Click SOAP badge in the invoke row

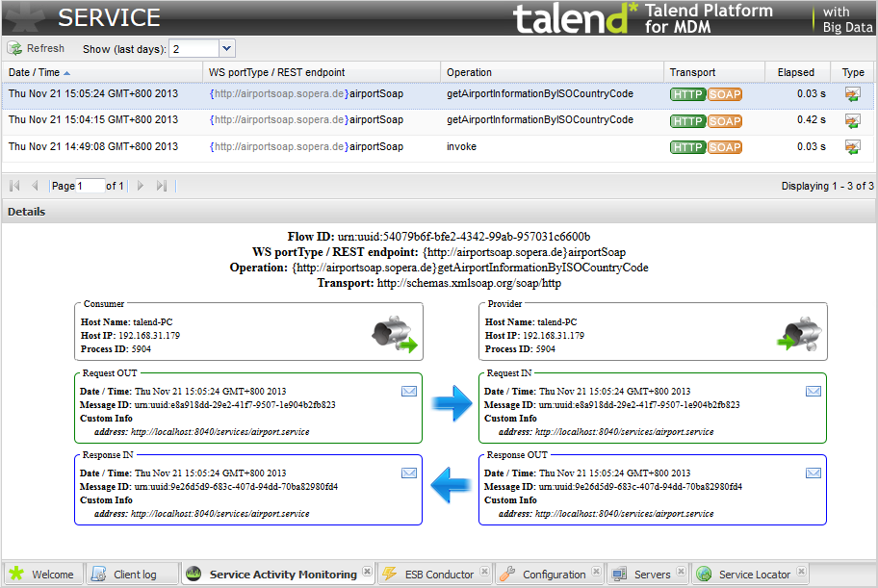point(725,147)
